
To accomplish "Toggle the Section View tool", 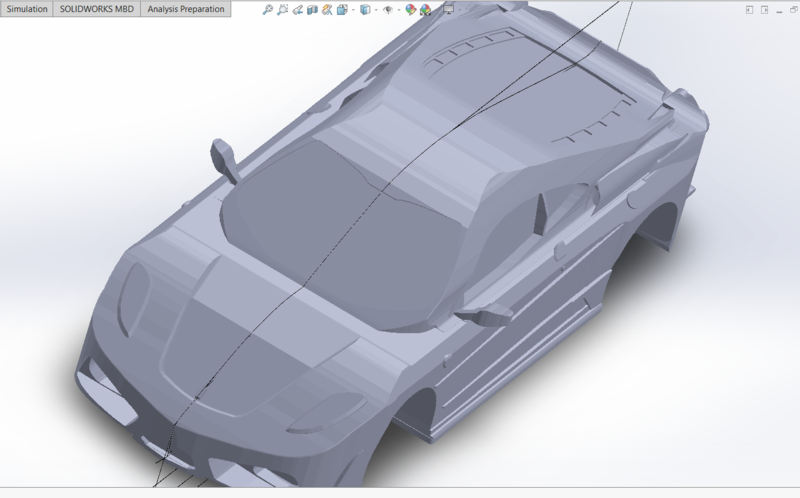I will click(312, 10).
